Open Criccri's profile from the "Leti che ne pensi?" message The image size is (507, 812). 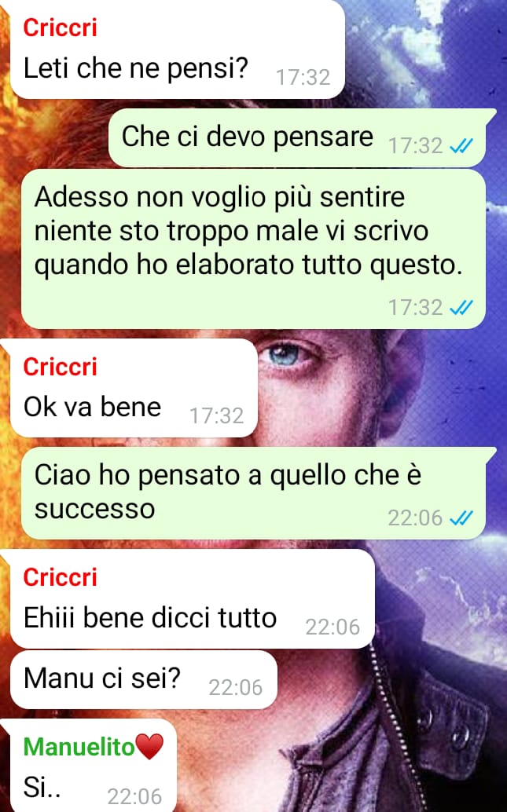pyautogui.click(x=61, y=27)
